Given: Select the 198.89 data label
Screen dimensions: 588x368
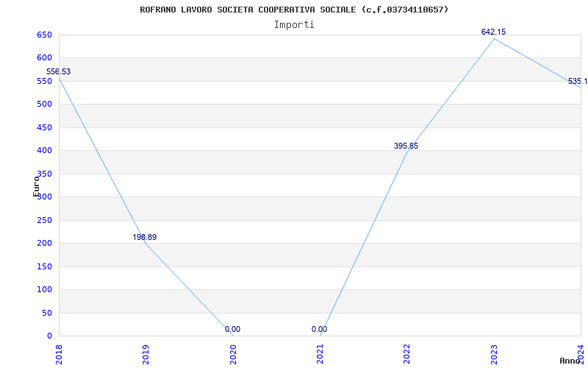Looking at the screenshot, I should (144, 237).
